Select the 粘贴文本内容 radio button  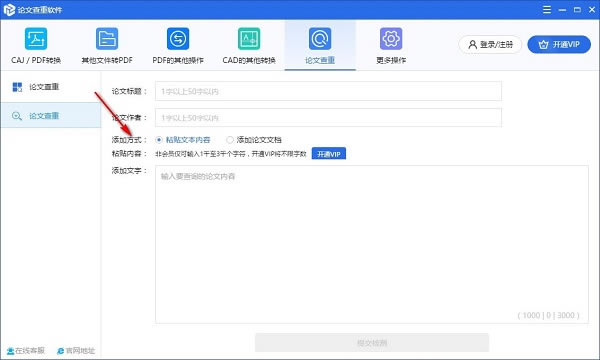click(159, 140)
